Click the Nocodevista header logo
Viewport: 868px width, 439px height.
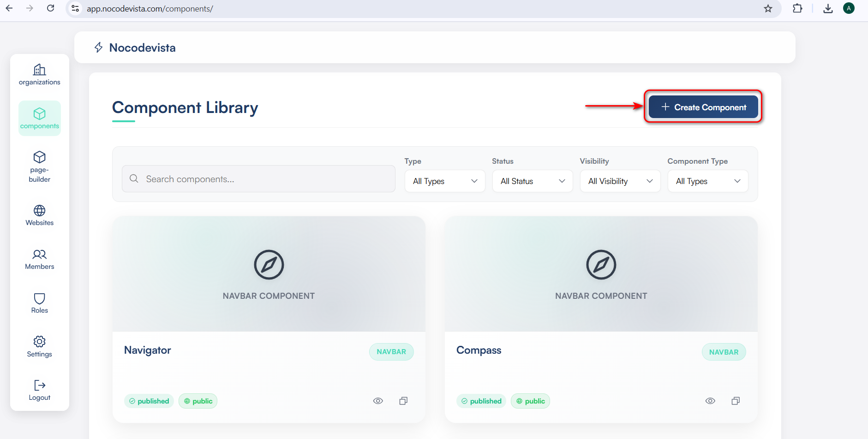pyautogui.click(x=135, y=47)
